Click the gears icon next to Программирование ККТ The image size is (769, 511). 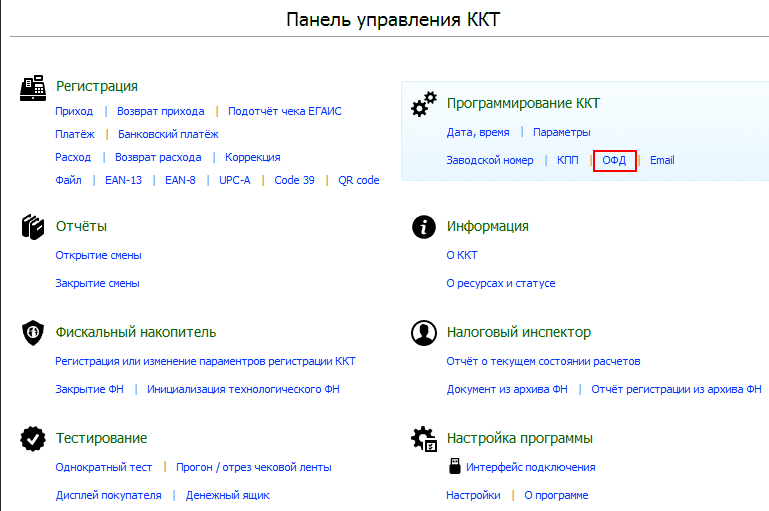(424, 104)
